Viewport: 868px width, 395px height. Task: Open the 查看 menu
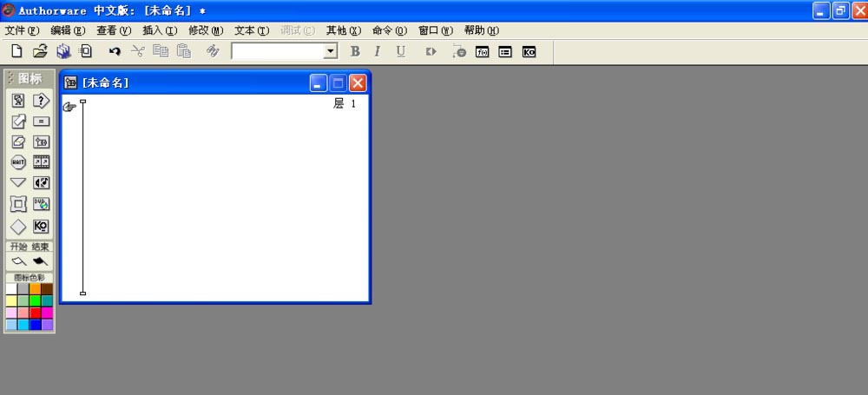(x=114, y=30)
